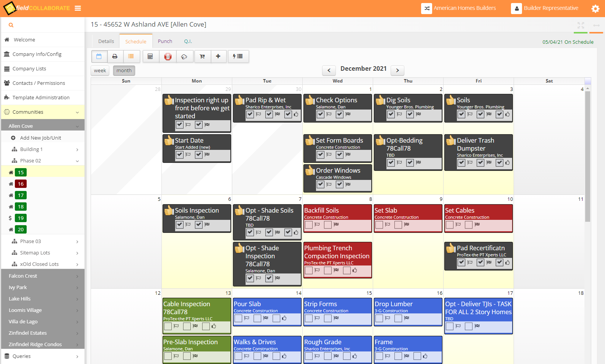The image size is (605, 364).
Task: Click the first flag icon on Set Slab
Action: (388, 224)
